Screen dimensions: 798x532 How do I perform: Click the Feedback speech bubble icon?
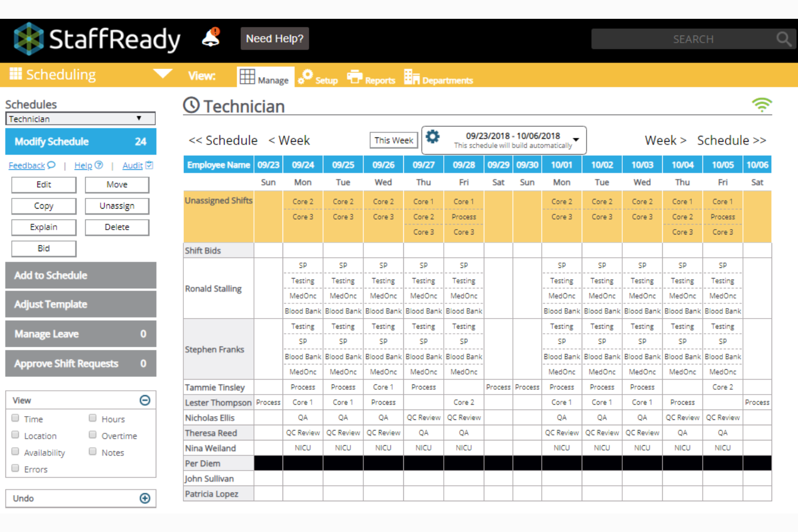(x=51, y=165)
